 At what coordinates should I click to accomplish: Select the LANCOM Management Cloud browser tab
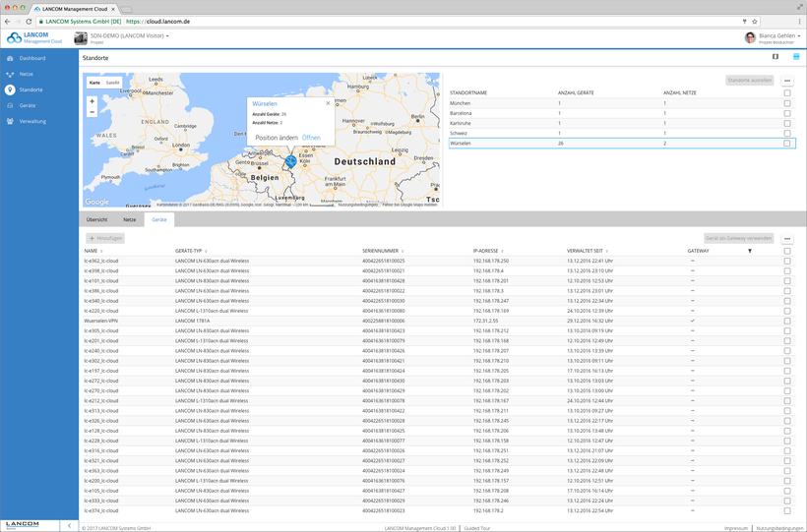pos(75,9)
